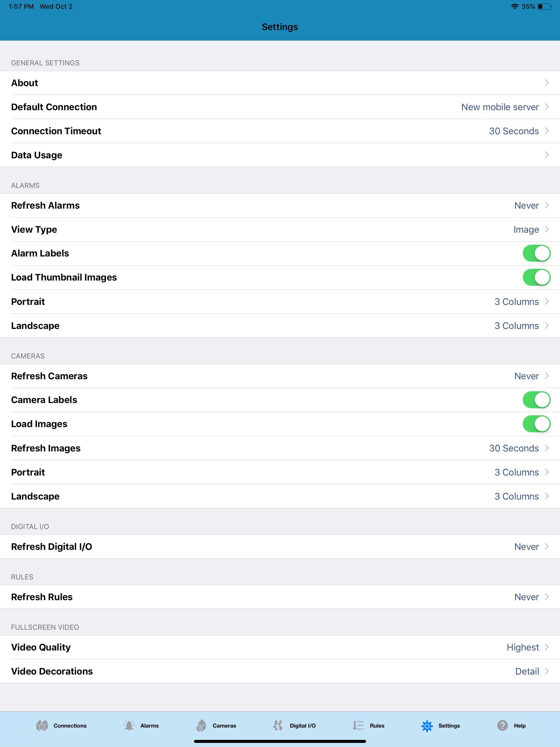Tap the Rules list icon
Screen dimensions: 560x747
[358, 725]
